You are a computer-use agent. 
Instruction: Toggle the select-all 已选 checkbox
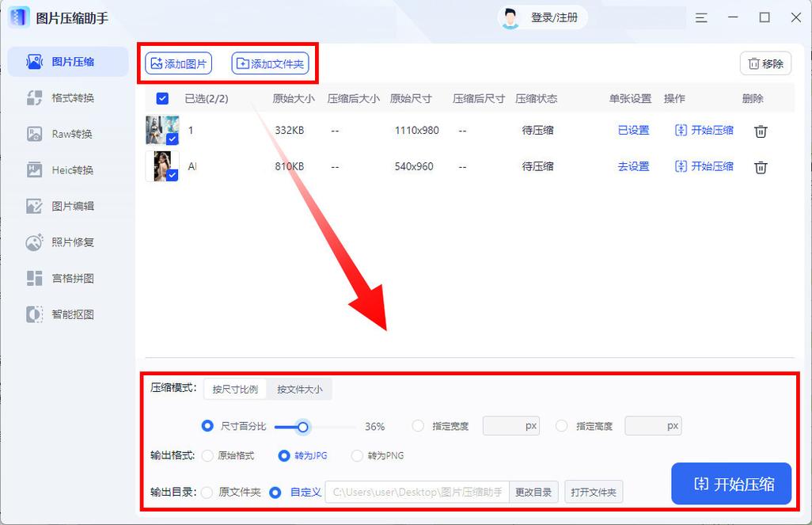[x=162, y=99]
